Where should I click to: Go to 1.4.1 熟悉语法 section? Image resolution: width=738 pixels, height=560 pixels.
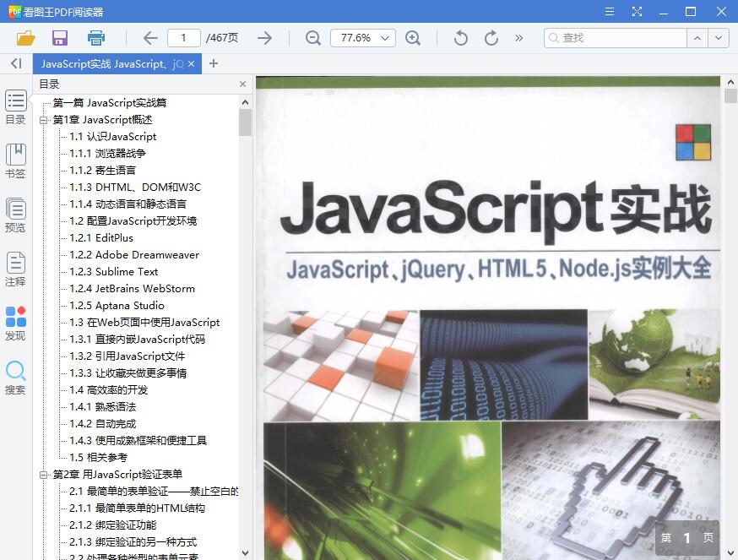pyautogui.click(x=103, y=407)
